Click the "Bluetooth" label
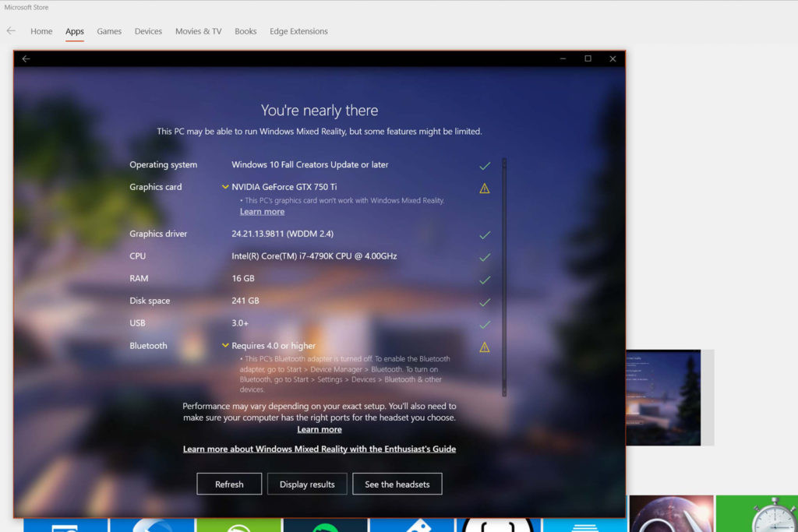This screenshot has height=532, width=798. pyautogui.click(x=148, y=346)
